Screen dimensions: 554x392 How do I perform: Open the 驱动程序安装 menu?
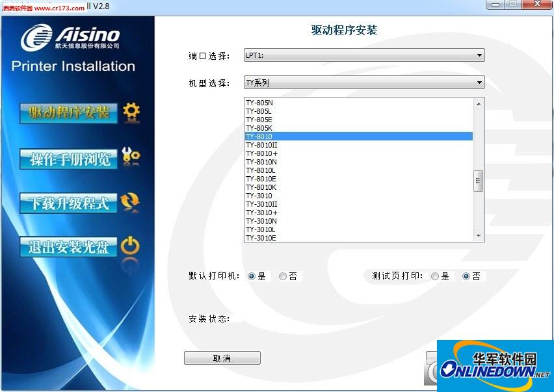tap(68, 113)
